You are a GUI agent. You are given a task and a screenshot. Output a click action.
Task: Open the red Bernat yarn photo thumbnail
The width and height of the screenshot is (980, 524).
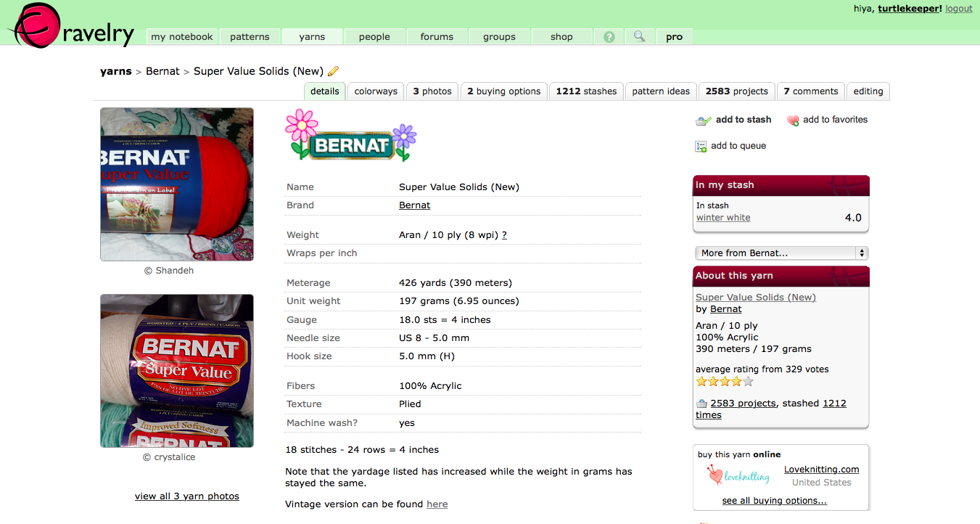pyautogui.click(x=177, y=184)
